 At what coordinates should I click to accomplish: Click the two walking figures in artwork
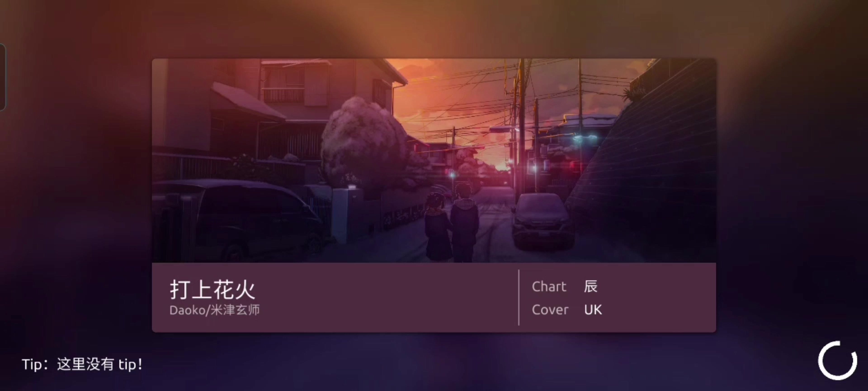tap(452, 223)
